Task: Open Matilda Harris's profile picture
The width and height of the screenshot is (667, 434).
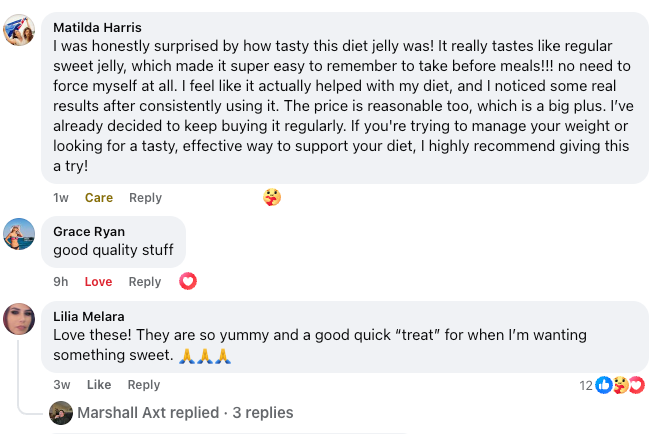Action: [21, 31]
